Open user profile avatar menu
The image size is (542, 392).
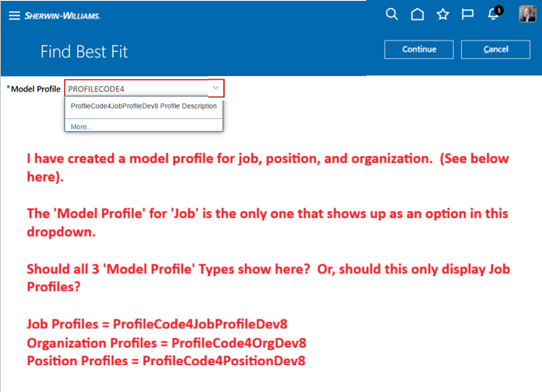[527, 14]
